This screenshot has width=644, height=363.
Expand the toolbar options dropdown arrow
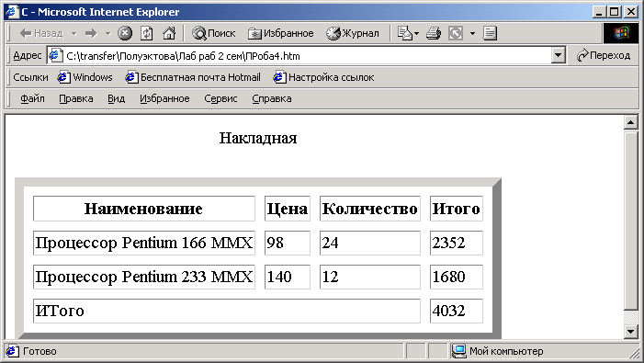click(472, 33)
